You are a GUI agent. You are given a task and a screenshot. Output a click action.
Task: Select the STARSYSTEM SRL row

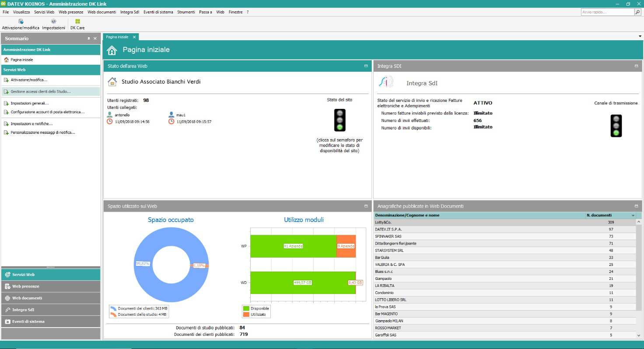(x=505, y=251)
